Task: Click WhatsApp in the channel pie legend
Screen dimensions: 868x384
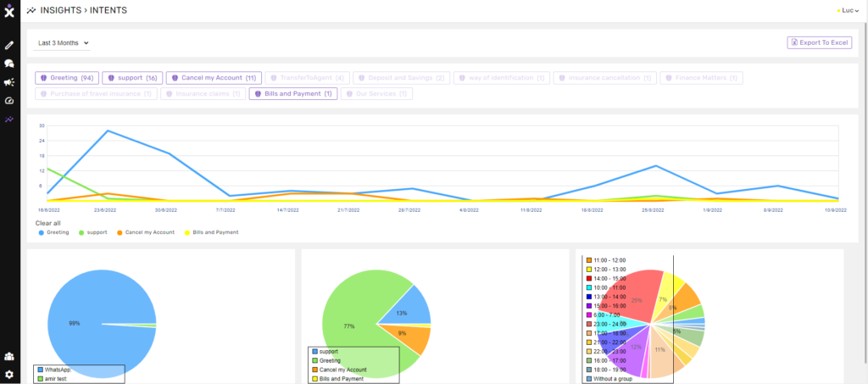Action: [54, 369]
